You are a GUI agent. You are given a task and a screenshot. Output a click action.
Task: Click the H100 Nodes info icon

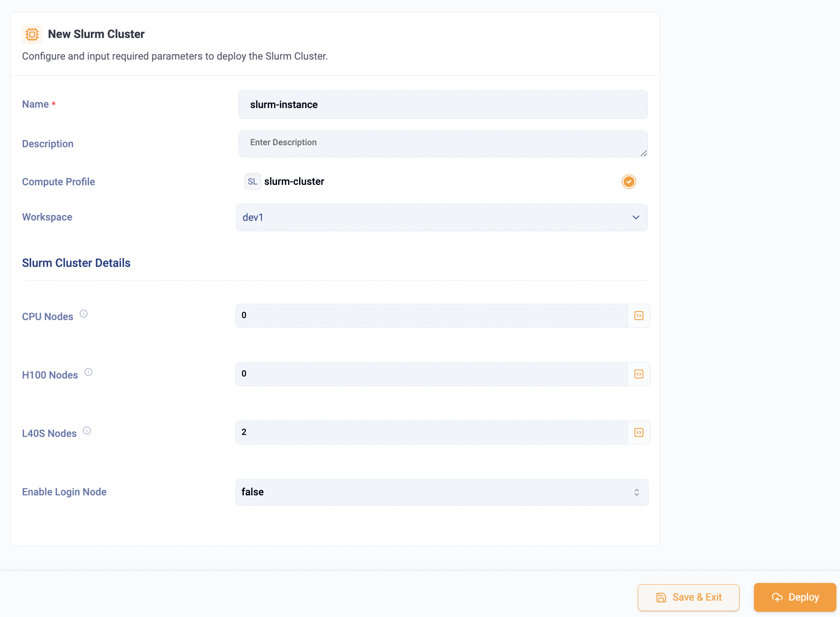[x=88, y=372]
